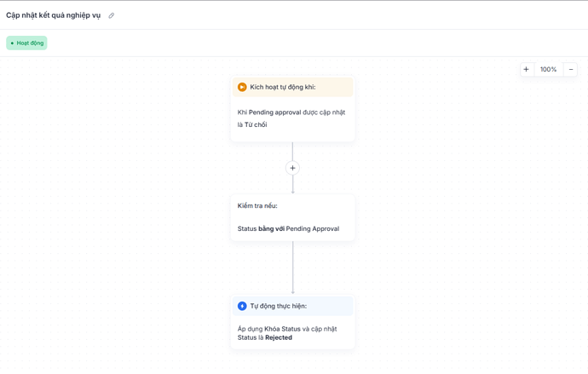Click the orange trigger play icon
Image resolution: width=588 pixels, height=374 pixels.
pyautogui.click(x=242, y=87)
